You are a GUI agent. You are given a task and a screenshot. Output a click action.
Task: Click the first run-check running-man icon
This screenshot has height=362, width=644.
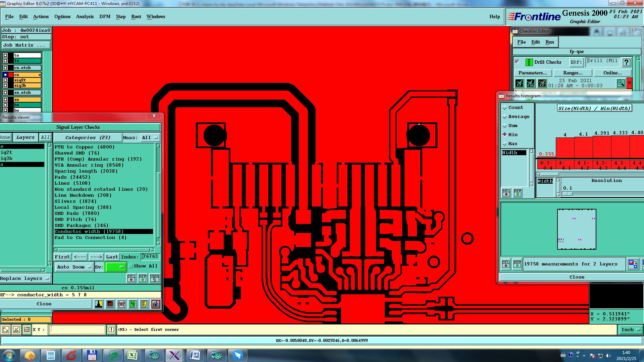click(x=519, y=83)
